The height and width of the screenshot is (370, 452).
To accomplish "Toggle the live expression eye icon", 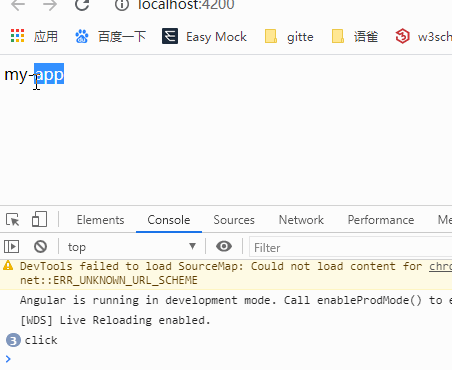I will (224, 246).
